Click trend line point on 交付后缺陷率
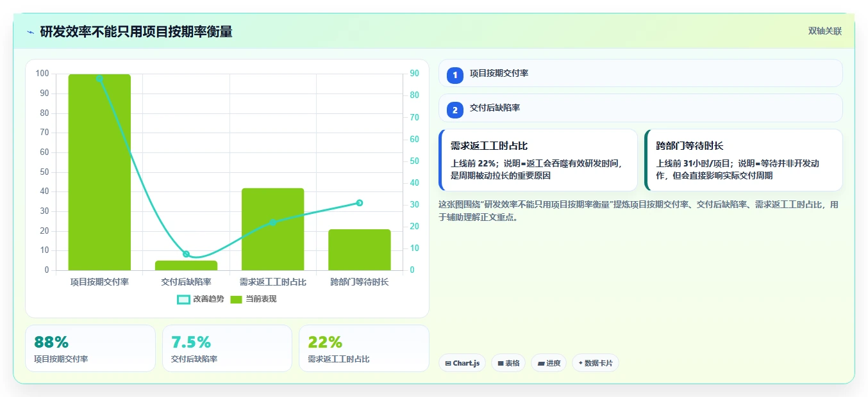This screenshot has height=397, width=868. coord(186,254)
